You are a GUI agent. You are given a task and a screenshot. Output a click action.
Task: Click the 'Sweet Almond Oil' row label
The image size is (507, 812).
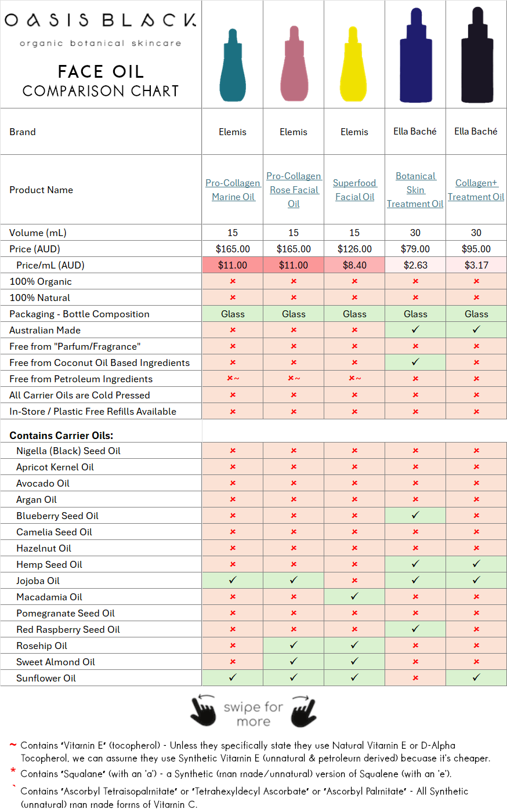(56, 662)
